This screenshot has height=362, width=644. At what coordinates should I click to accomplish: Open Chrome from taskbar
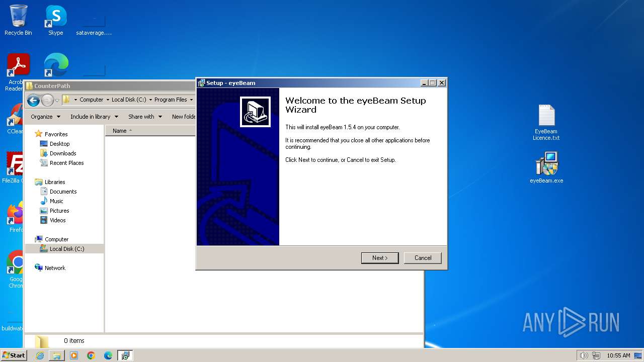click(x=91, y=355)
